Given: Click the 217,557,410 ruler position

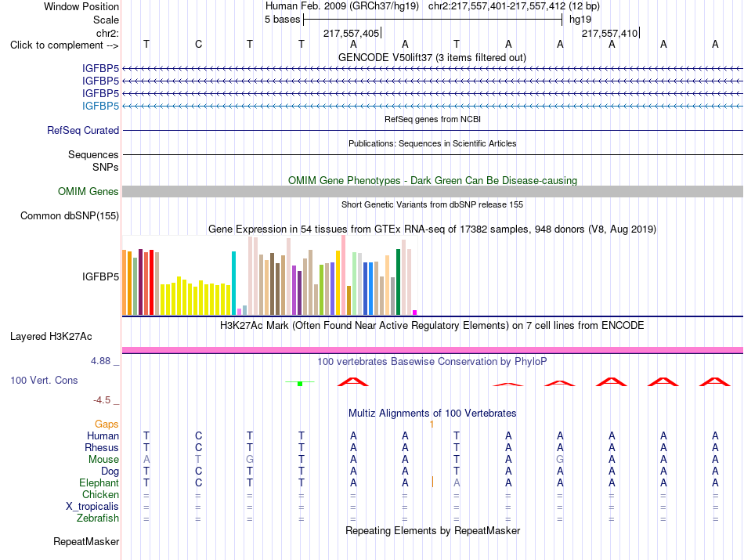Looking at the screenshot, I should pyautogui.click(x=610, y=33).
